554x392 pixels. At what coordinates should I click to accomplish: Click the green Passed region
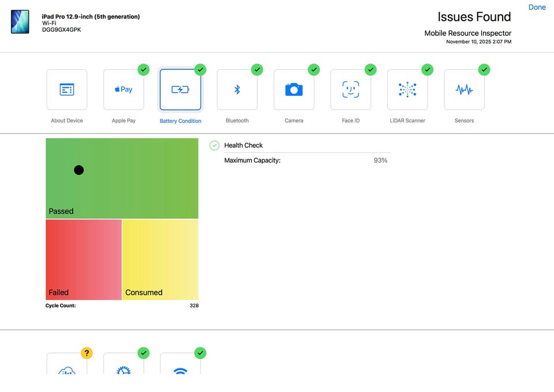pyautogui.click(x=122, y=178)
